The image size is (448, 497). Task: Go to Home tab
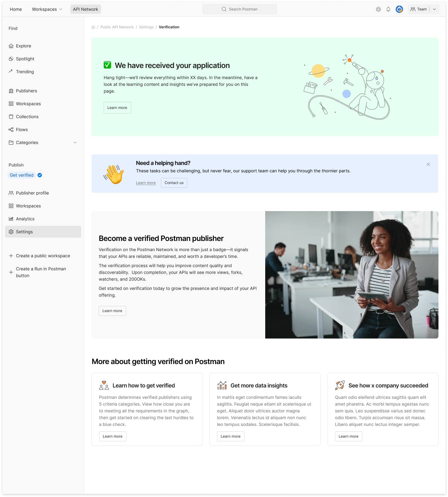[x=16, y=9]
